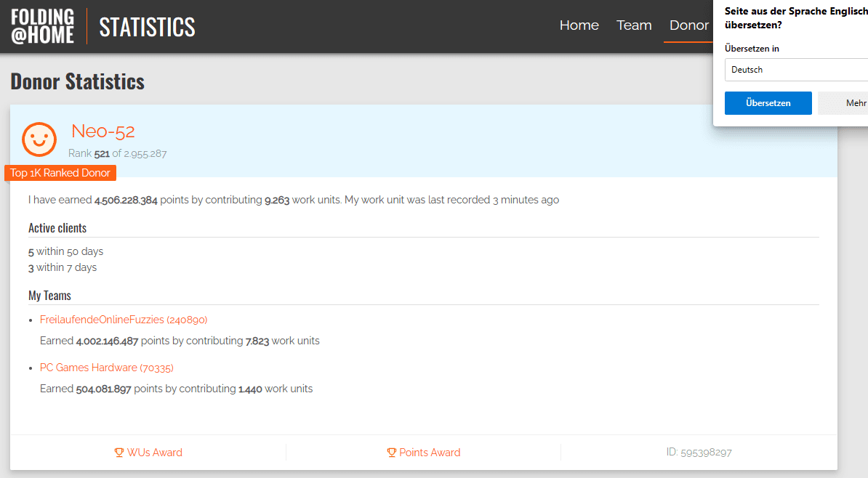Viewport: 868px width, 478px height.
Task: Click the trophy icon beside WUs Award
Action: (x=119, y=453)
